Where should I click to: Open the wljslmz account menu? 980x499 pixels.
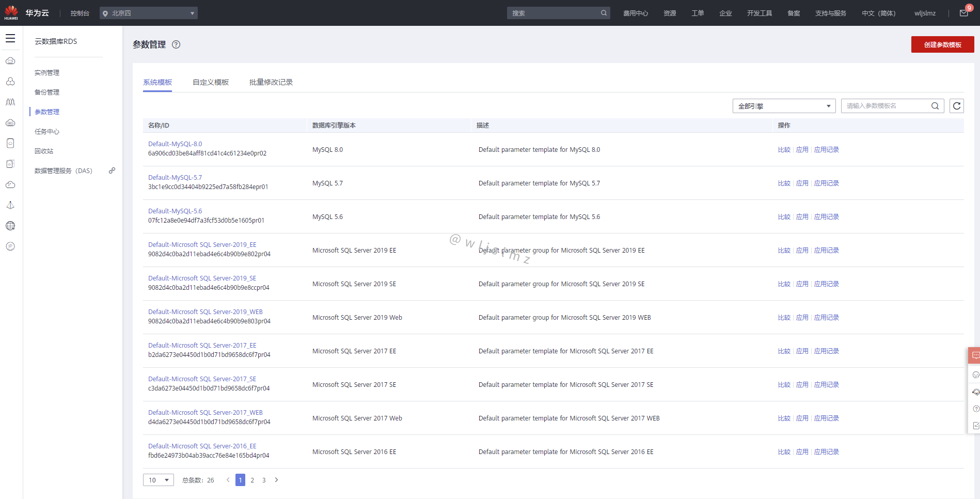925,13
